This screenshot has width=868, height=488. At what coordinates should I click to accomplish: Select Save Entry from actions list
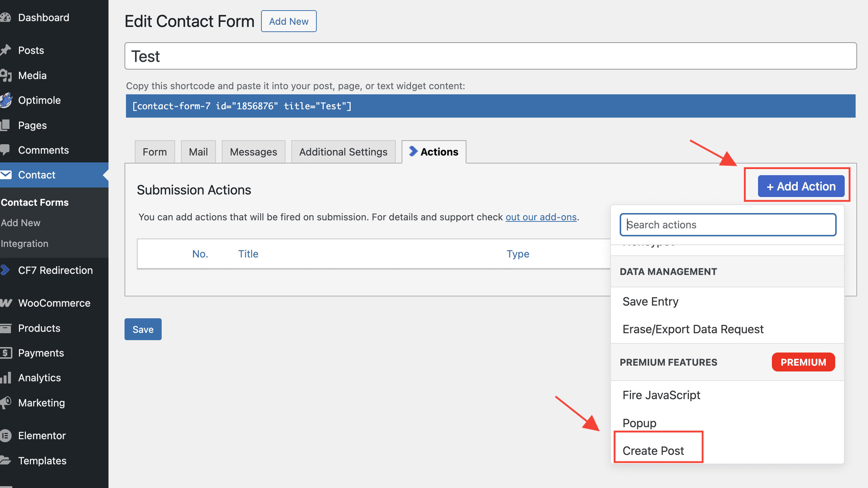[650, 302]
